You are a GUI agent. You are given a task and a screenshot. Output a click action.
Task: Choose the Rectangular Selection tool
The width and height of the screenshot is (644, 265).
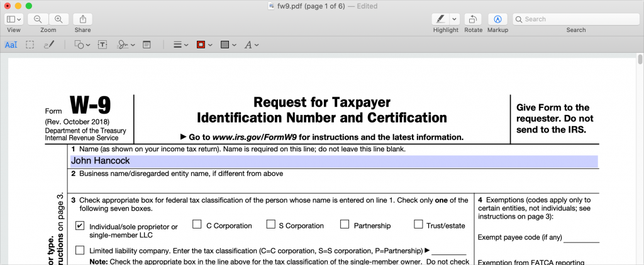coord(30,45)
